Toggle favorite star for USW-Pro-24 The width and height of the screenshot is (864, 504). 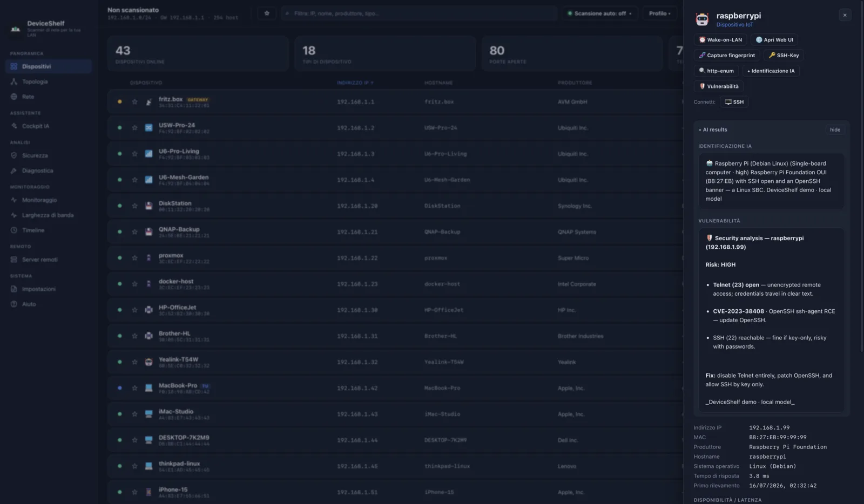point(134,128)
